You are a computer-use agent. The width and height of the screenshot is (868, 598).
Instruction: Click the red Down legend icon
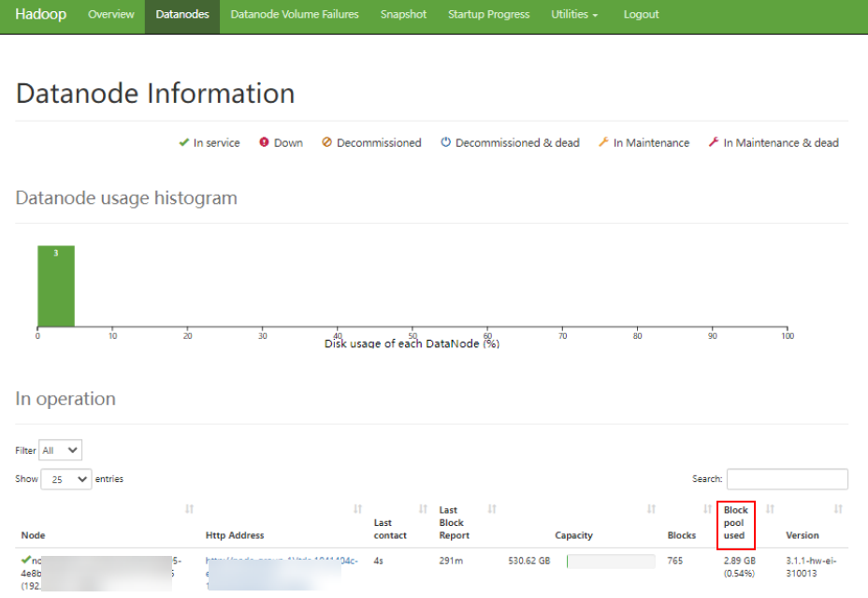[x=264, y=142]
